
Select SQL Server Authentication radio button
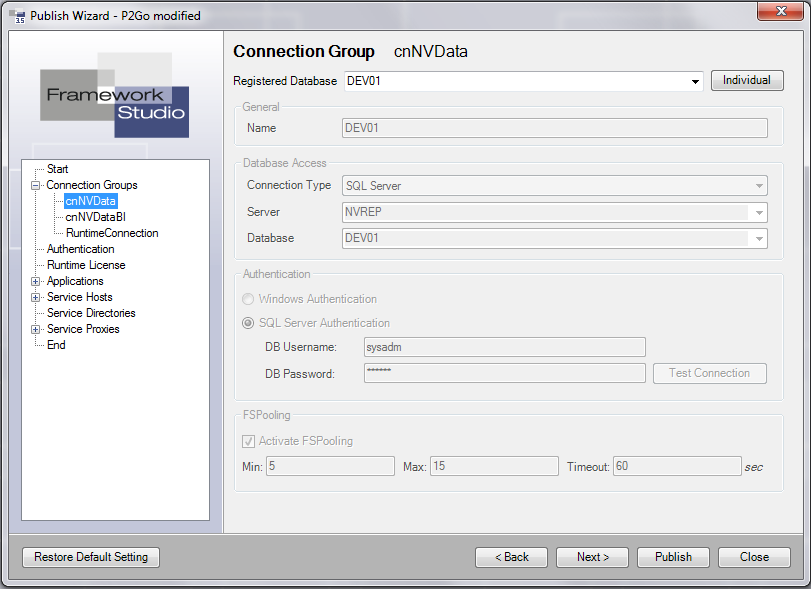coord(248,323)
